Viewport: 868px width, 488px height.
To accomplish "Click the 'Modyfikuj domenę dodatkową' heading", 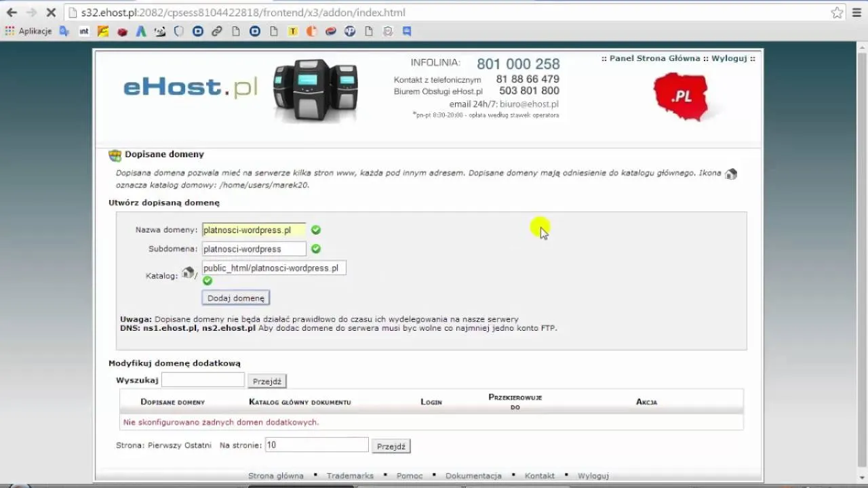I will (174, 364).
